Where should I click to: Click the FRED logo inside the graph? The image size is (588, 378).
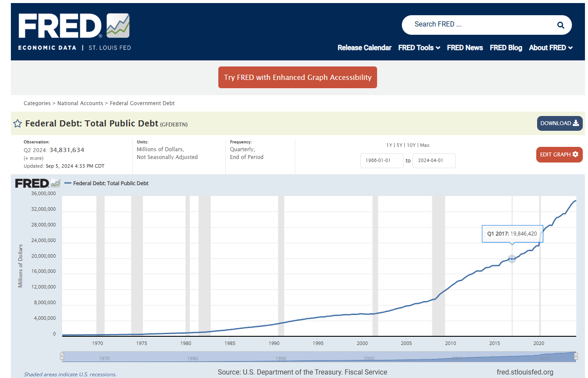tap(38, 183)
